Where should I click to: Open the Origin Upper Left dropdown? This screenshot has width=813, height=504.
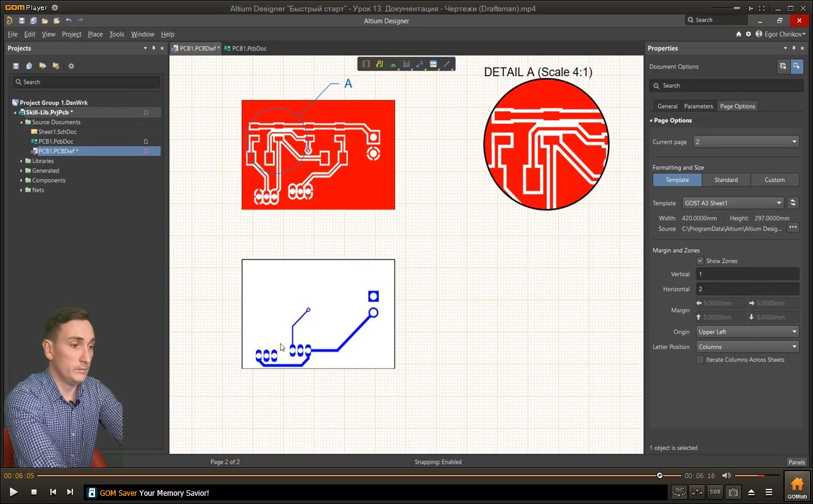747,332
